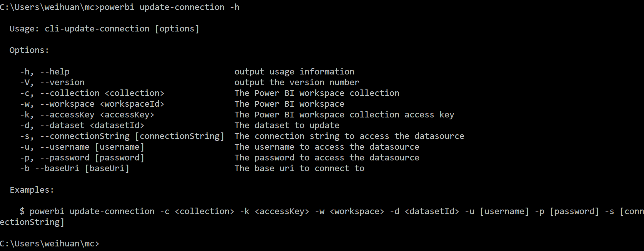
Task: Click the "-V, --version" option flag
Action: point(52,83)
